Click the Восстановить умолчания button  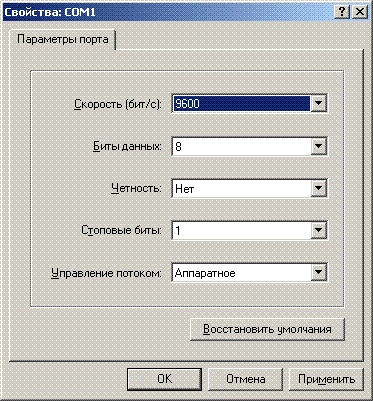tap(267, 329)
